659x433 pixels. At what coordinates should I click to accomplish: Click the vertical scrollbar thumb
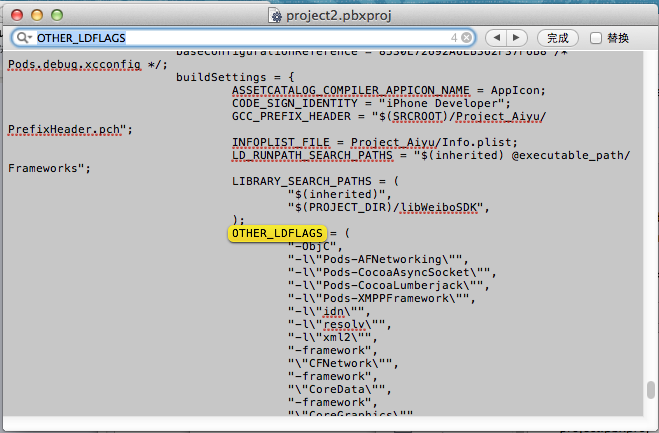650,390
